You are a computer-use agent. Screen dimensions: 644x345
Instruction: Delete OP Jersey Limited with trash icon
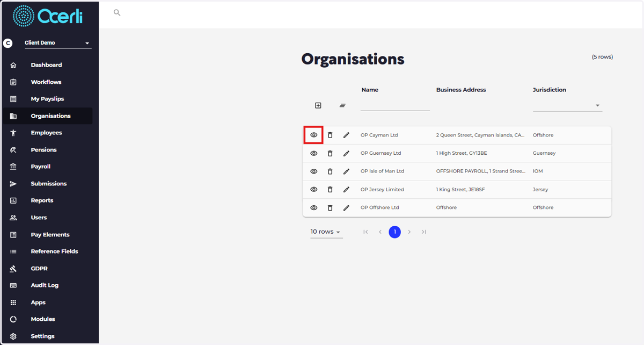(330, 190)
